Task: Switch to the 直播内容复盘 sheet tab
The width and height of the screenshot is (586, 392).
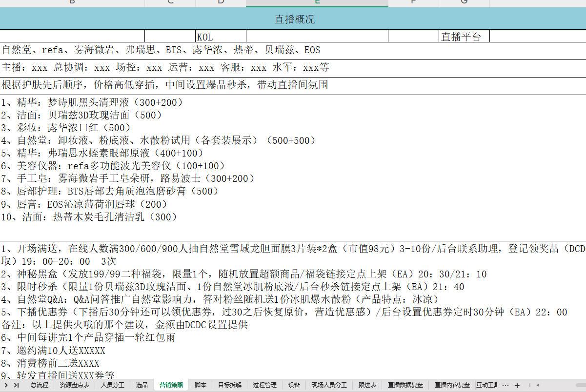Action: 452,385
